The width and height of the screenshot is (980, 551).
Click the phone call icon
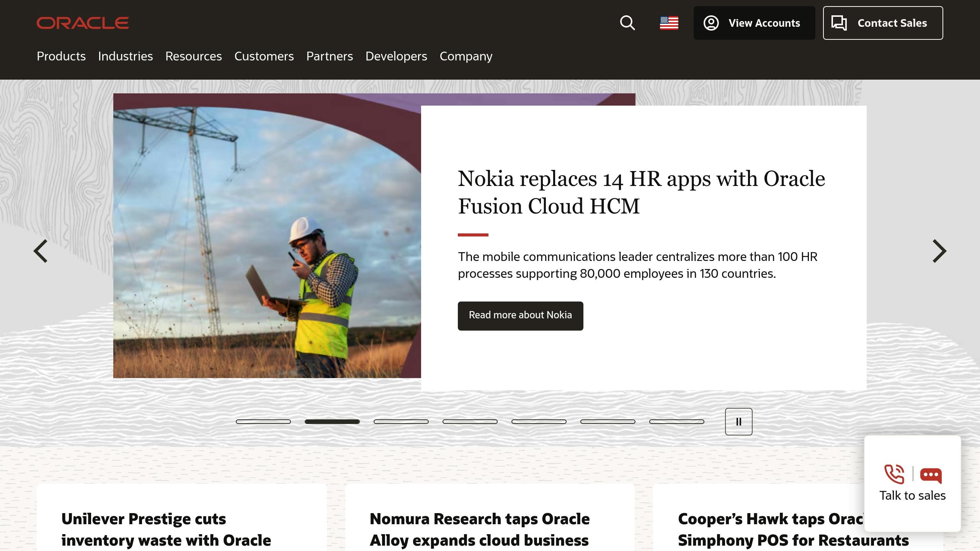tap(894, 474)
